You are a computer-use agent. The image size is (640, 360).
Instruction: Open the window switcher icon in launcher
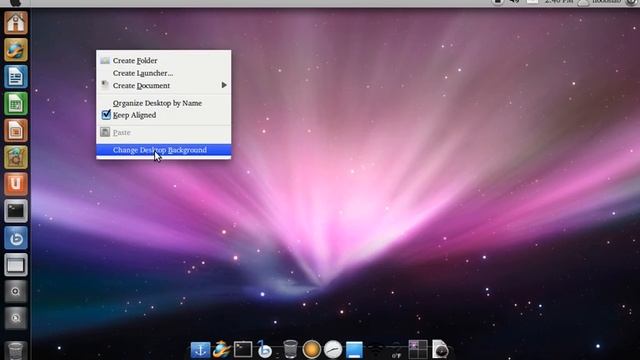[x=16, y=265]
